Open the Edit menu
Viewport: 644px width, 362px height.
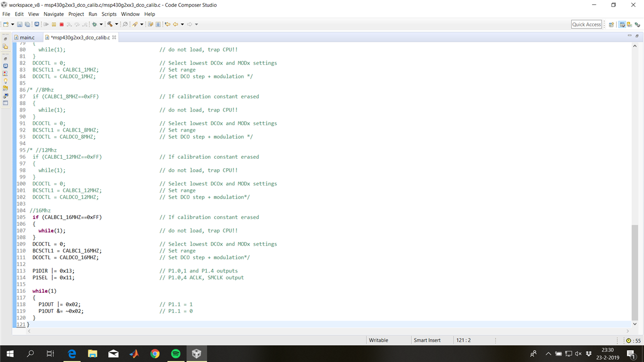click(19, 14)
